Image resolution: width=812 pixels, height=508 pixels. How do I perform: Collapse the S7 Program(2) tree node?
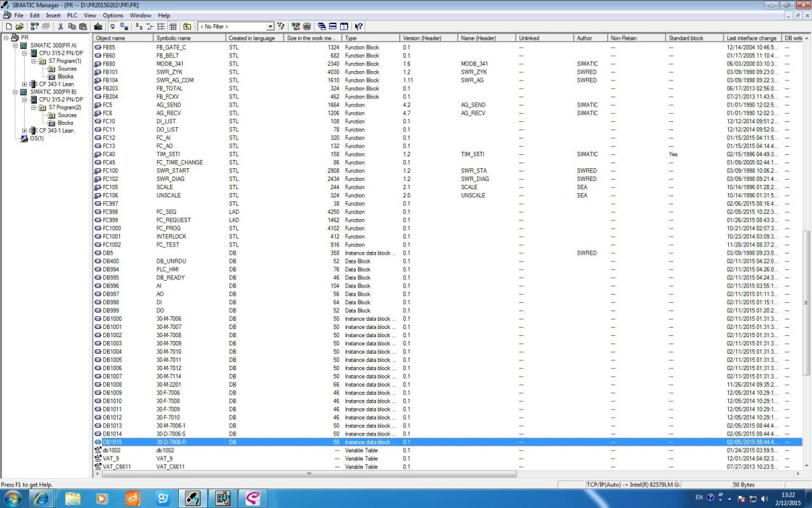click(x=34, y=107)
